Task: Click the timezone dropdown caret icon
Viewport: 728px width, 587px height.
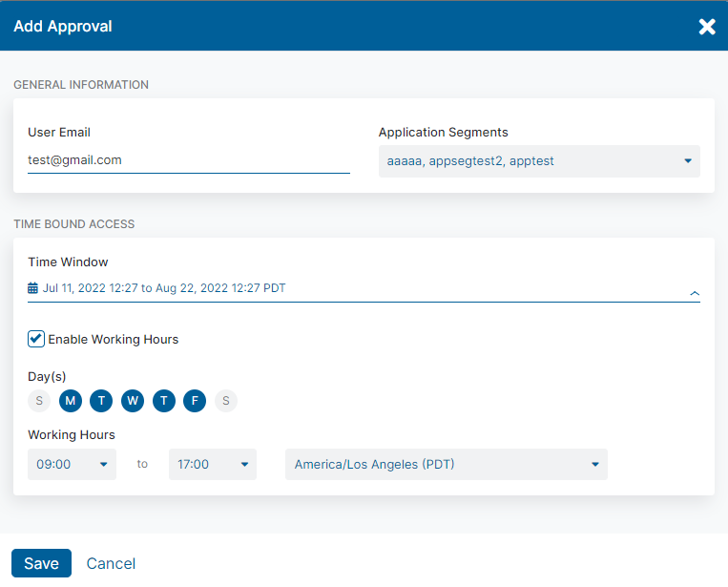Action: (x=595, y=465)
